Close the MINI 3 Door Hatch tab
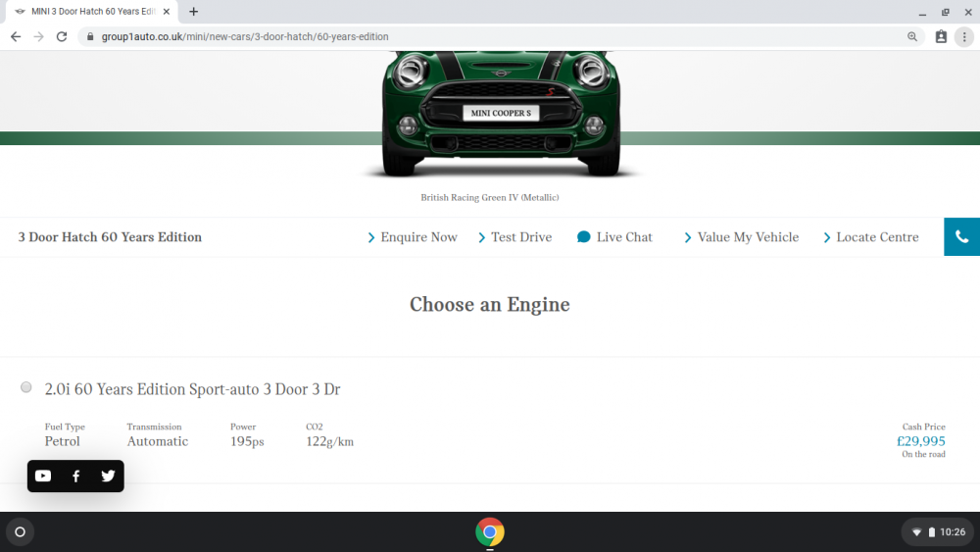980x552 pixels. [167, 11]
